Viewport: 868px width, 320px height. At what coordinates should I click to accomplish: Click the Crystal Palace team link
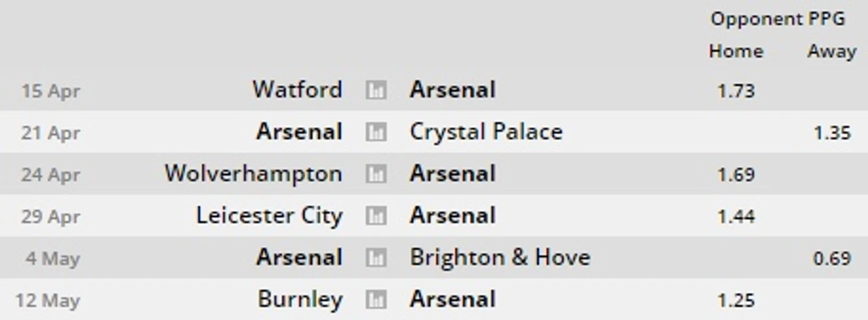click(486, 132)
